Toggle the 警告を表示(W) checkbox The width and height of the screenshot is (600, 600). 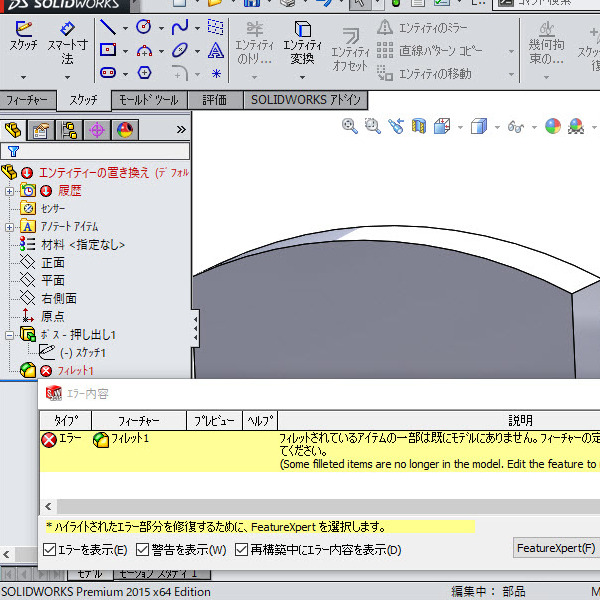(x=142, y=549)
